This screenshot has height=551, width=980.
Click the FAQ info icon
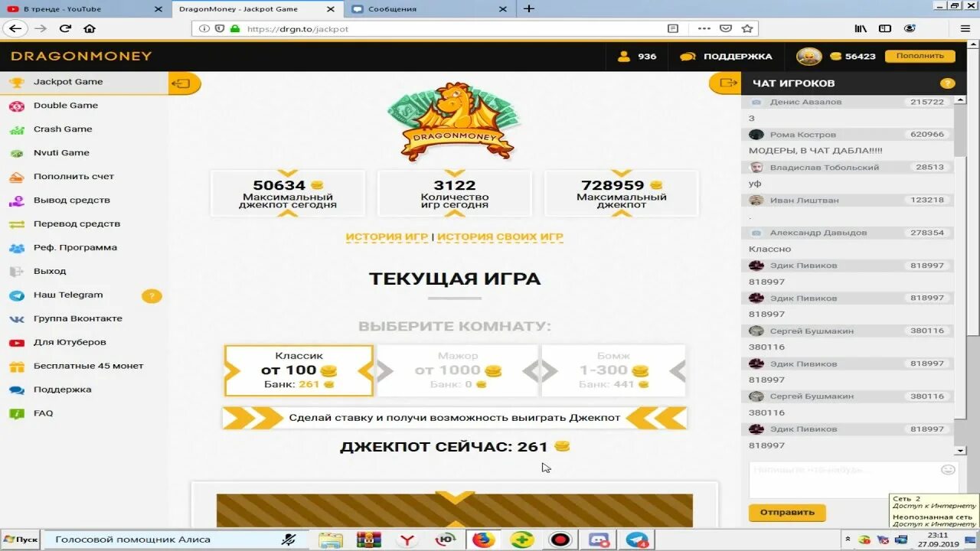click(16, 414)
